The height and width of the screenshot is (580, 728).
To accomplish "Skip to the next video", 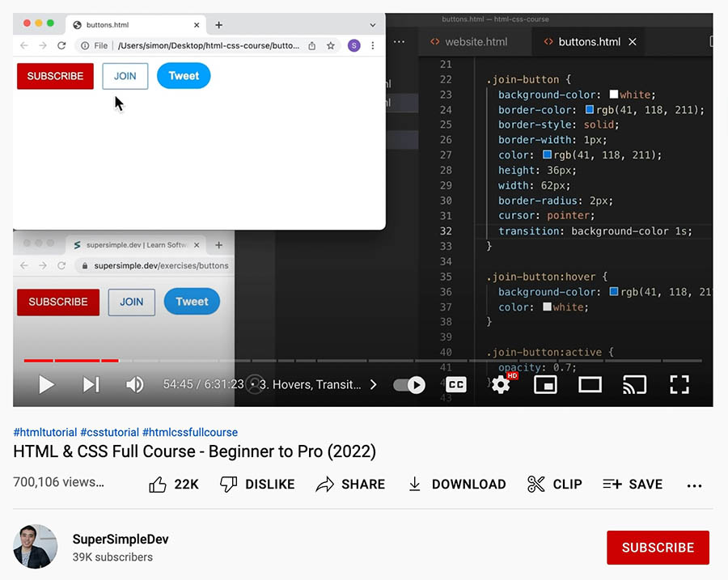I will 91,384.
